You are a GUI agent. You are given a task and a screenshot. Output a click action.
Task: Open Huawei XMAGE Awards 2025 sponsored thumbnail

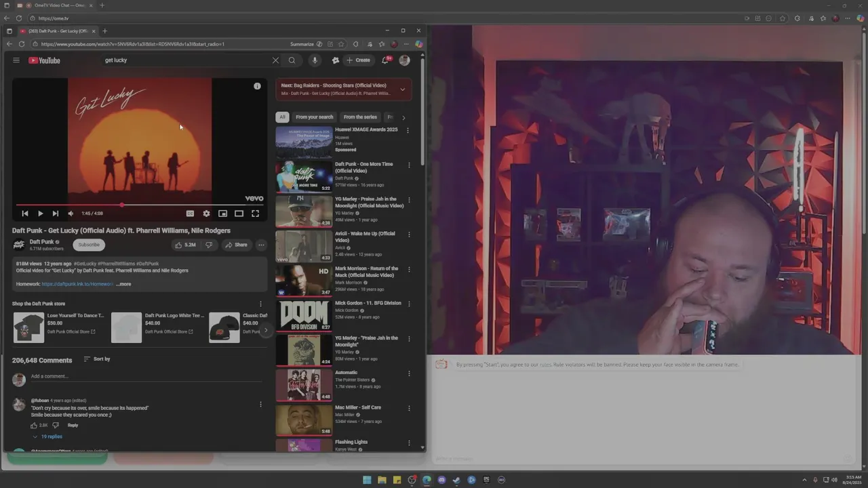[304, 142]
